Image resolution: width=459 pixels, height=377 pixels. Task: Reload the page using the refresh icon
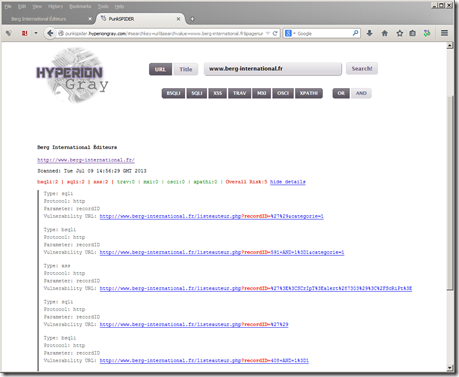[275, 33]
